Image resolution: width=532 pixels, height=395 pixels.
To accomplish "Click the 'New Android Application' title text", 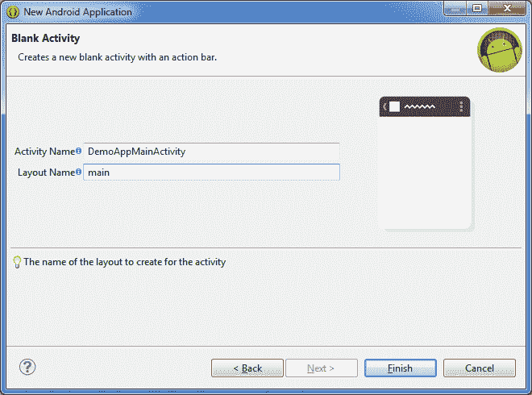I will (77, 12).
